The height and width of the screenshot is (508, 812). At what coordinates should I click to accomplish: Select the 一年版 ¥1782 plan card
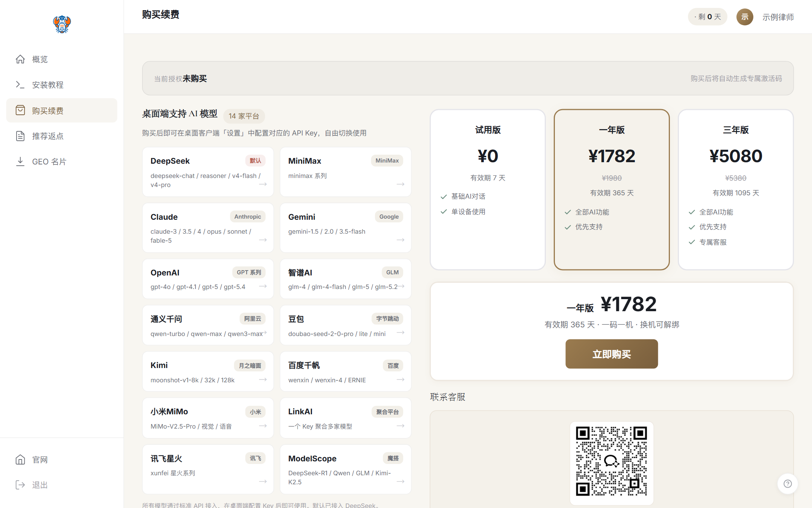(612, 190)
